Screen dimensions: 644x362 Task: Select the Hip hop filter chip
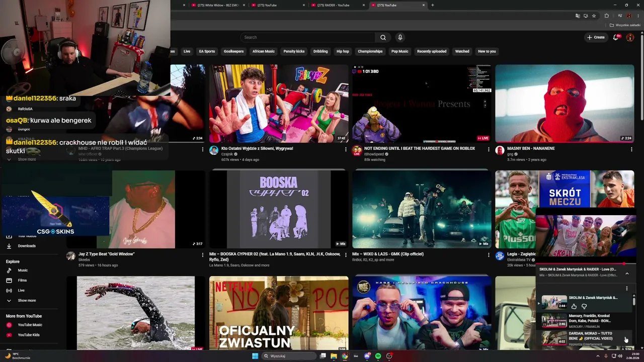tap(343, 51)
